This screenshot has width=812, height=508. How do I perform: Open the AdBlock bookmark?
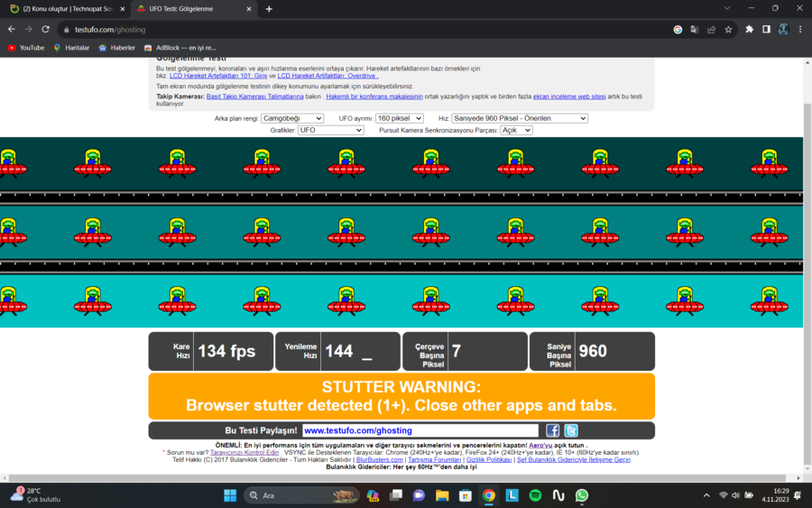[180, 48]
